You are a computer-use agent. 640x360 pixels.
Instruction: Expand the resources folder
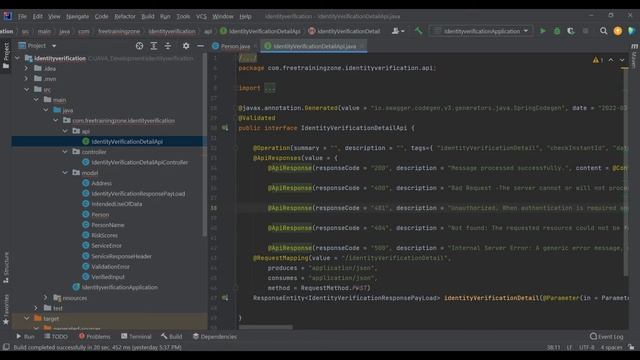[x=46, y=298]
